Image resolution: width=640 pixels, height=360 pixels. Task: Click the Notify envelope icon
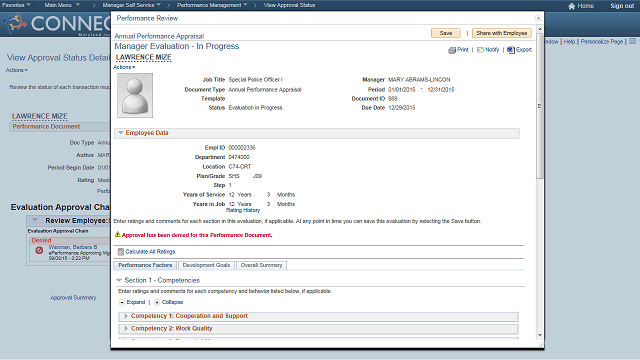pos(480,50)
